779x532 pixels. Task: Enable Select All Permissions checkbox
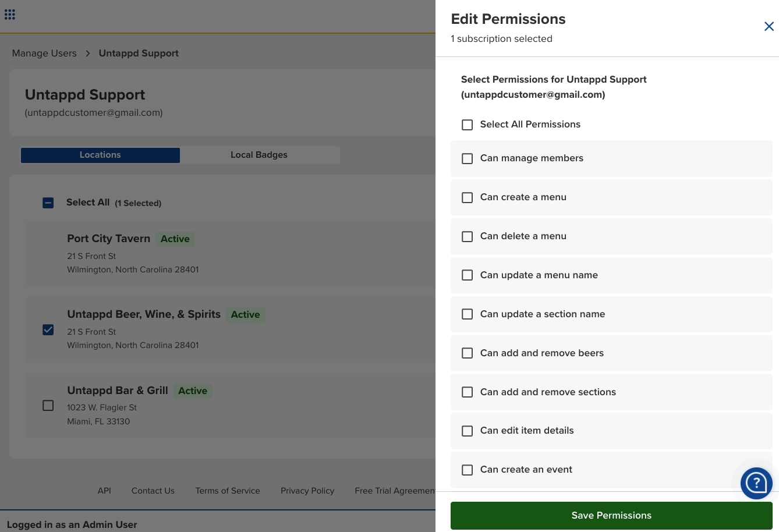coord(467,125)
